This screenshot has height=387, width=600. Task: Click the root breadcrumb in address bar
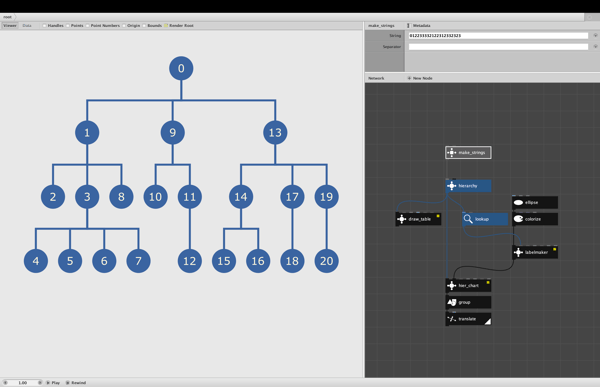pyautogui.click(x=8, y=17)
